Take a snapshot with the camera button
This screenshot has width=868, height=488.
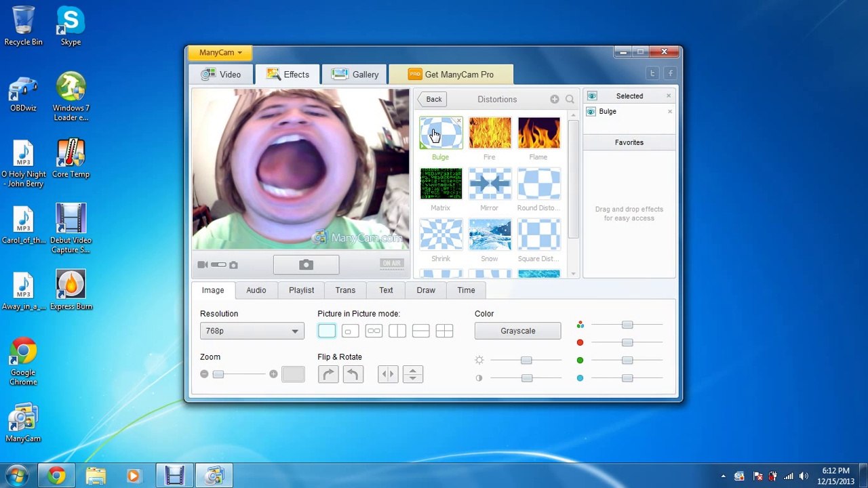tap(306, 264)
